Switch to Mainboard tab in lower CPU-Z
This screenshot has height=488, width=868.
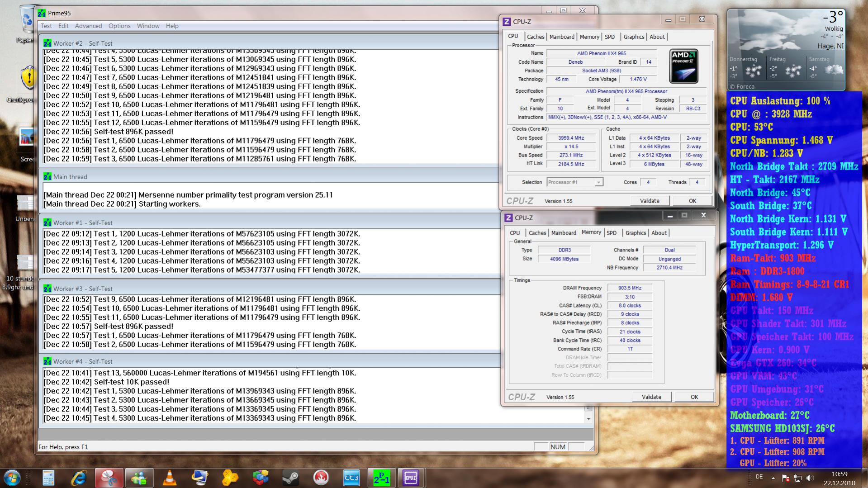click(x=564, y=233)
